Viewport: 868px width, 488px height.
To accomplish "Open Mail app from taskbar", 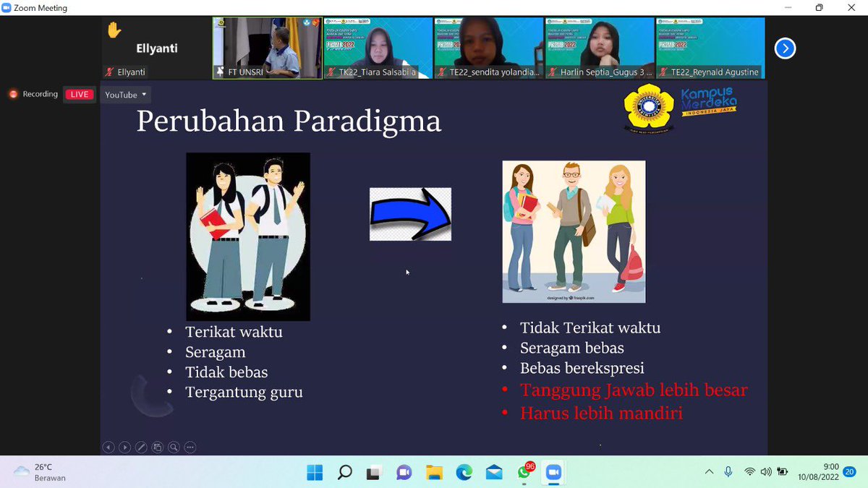I will click(494, 473).
